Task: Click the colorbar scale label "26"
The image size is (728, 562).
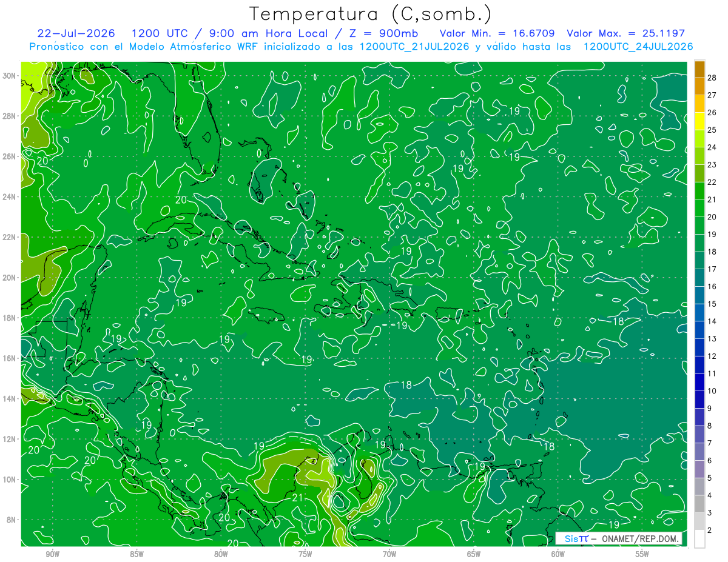Action: pos(712,113)
